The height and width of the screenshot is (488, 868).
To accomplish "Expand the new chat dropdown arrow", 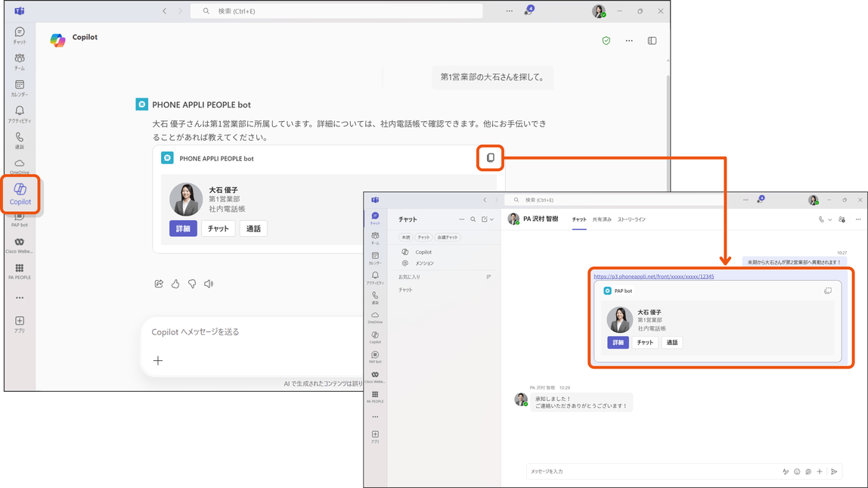I will pyautogui.click(x=491, y=219).
